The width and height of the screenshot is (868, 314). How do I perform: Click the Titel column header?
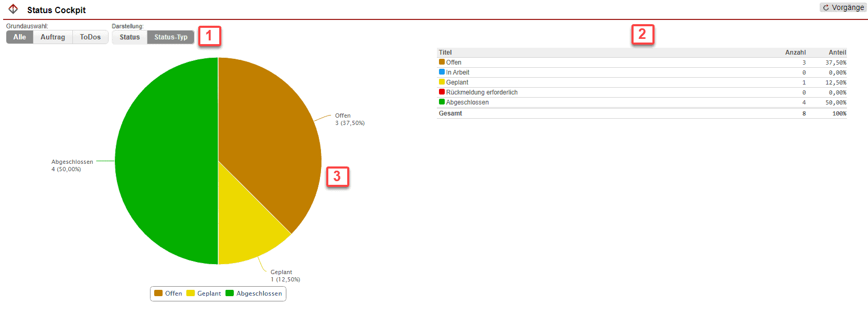coord(445,53)
